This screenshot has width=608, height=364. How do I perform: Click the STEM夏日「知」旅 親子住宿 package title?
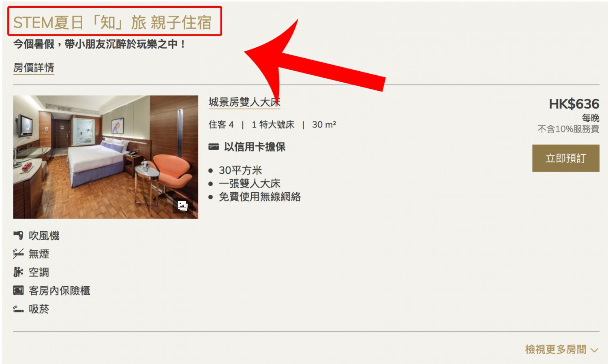[x=112, y=23]
